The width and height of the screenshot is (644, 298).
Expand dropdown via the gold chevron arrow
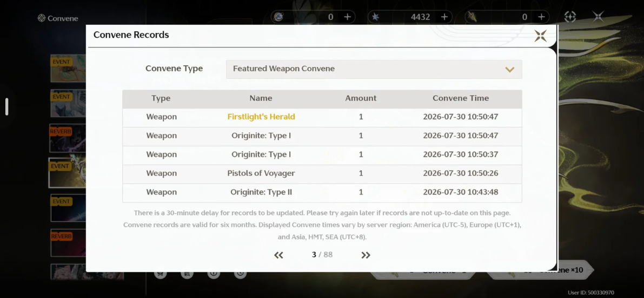510,69
